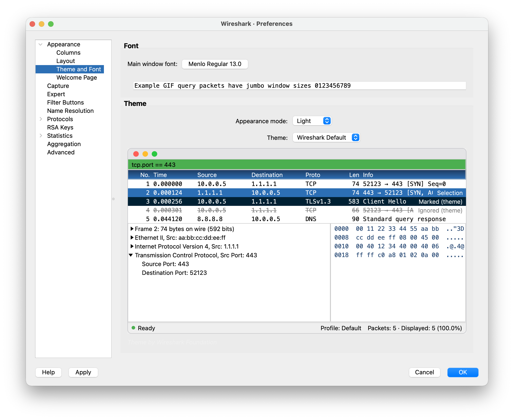Select the DNS Standard query response packet
Image resolution: width=514 pixels, height=420 pixels.
click(x=296, y=219)
